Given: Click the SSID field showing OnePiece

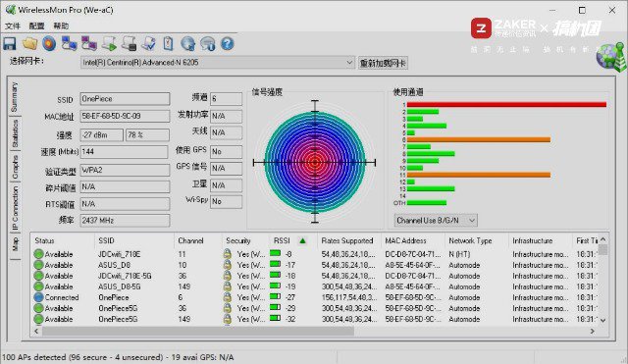Looking at the screenshot, I should 125,99.
